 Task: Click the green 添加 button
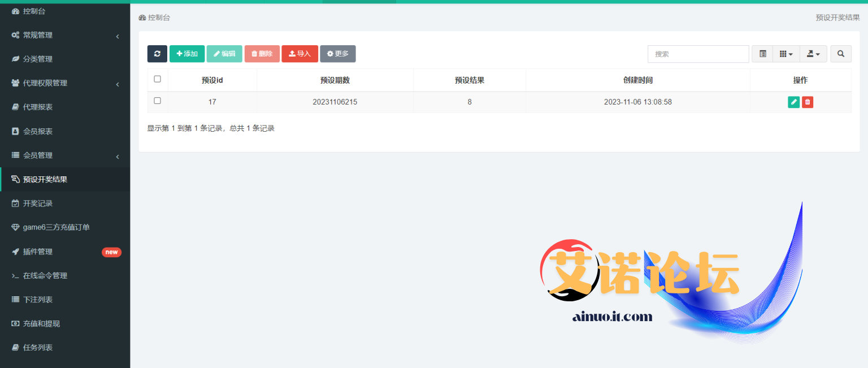(x=187, y=54)
